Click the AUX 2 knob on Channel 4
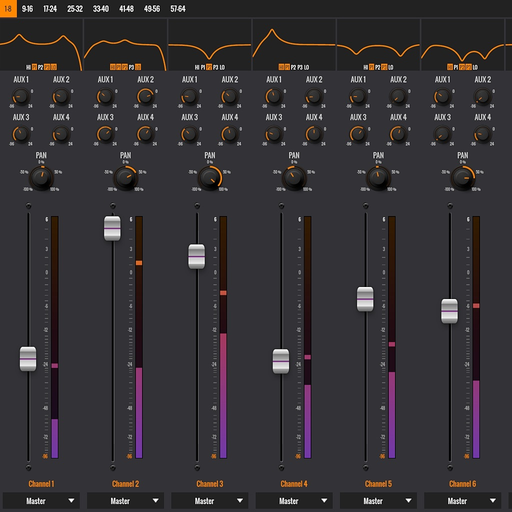512x512 pixels. 314,97
